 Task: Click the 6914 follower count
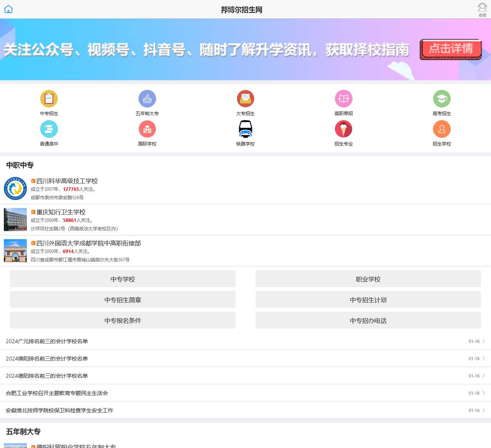(68, 251)
